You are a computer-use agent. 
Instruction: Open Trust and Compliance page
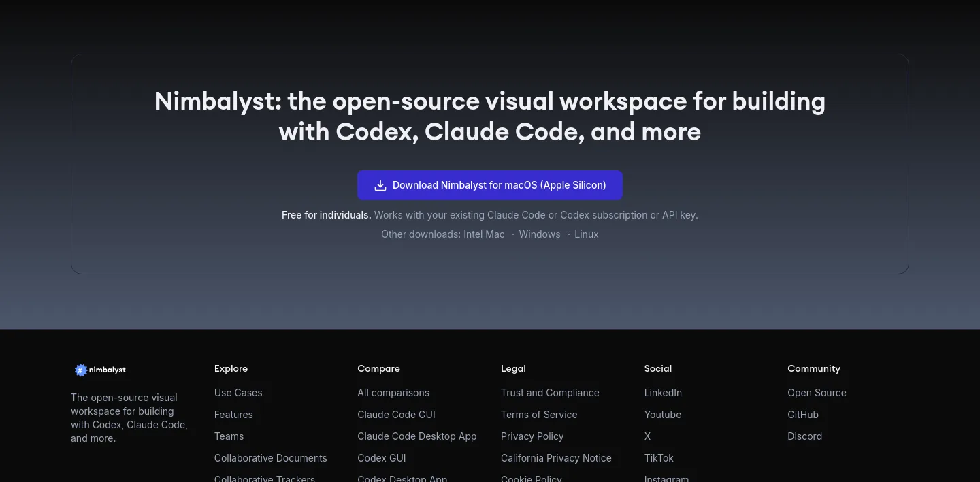[x=550, y=393]
